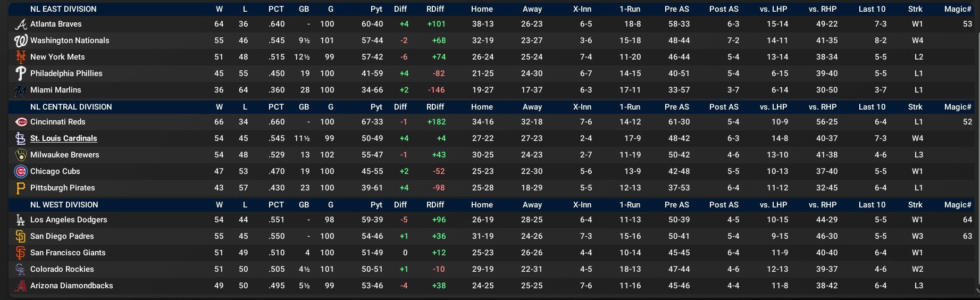Screen dimensions: 980x300
Task: Click the Cincinnati Reds logo icon
Action: coord(21,122)
